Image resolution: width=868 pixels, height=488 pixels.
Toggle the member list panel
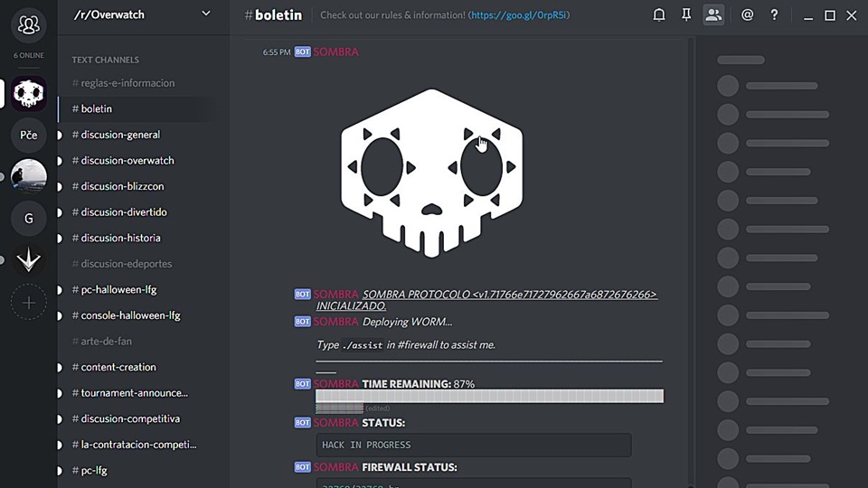click(713, 15)
